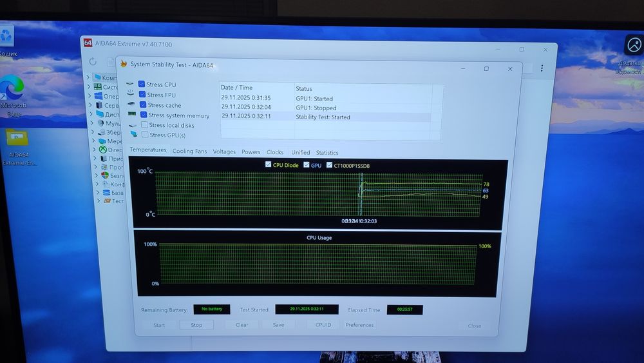Expand the Сист tree node
This screenshot has width=644, height=363.
click(89, 86)
